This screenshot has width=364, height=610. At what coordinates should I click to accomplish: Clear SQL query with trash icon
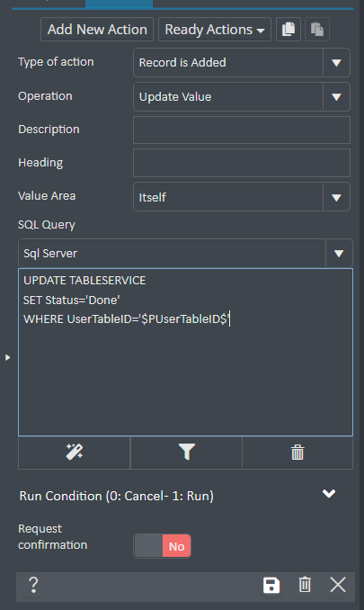point(297,453)
